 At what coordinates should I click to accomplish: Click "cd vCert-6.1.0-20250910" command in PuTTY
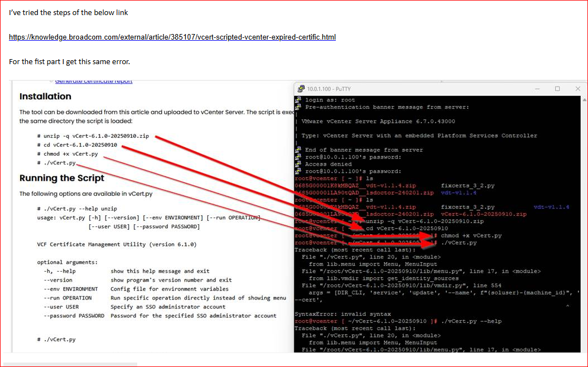tap(407, 228)
